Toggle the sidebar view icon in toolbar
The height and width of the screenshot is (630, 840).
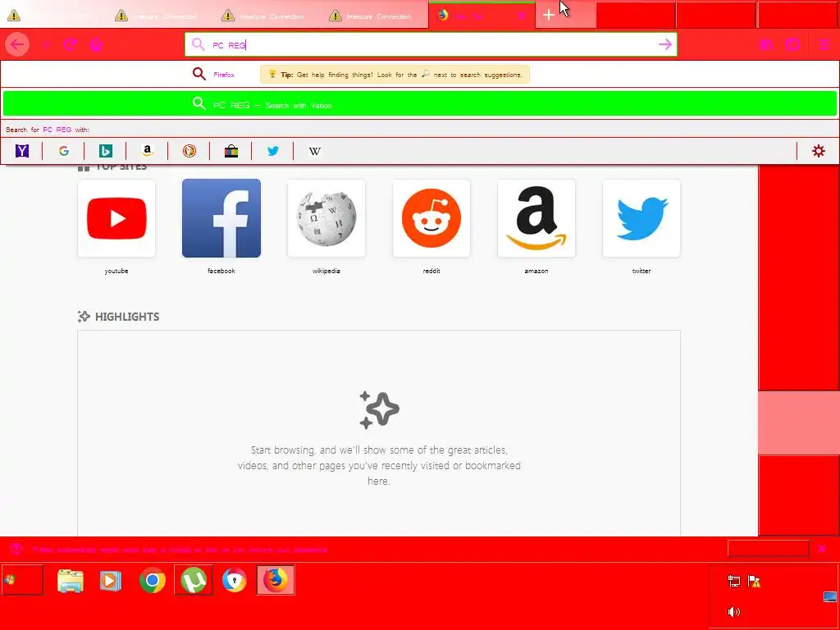[792, 44]
